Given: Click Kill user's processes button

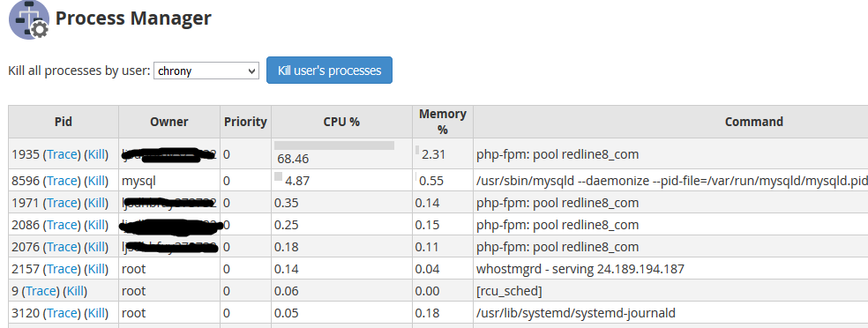Looking at the screenshot, I should [329, 71].
